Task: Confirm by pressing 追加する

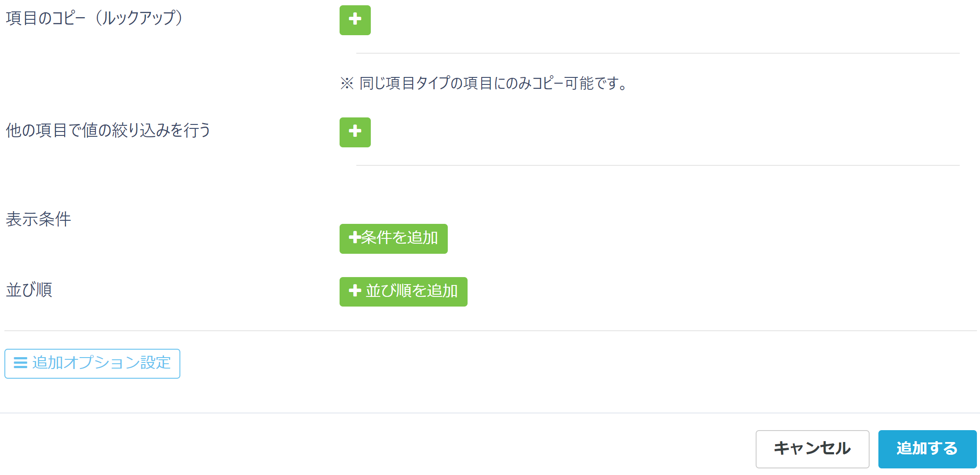Action: [x=927, y=449]
